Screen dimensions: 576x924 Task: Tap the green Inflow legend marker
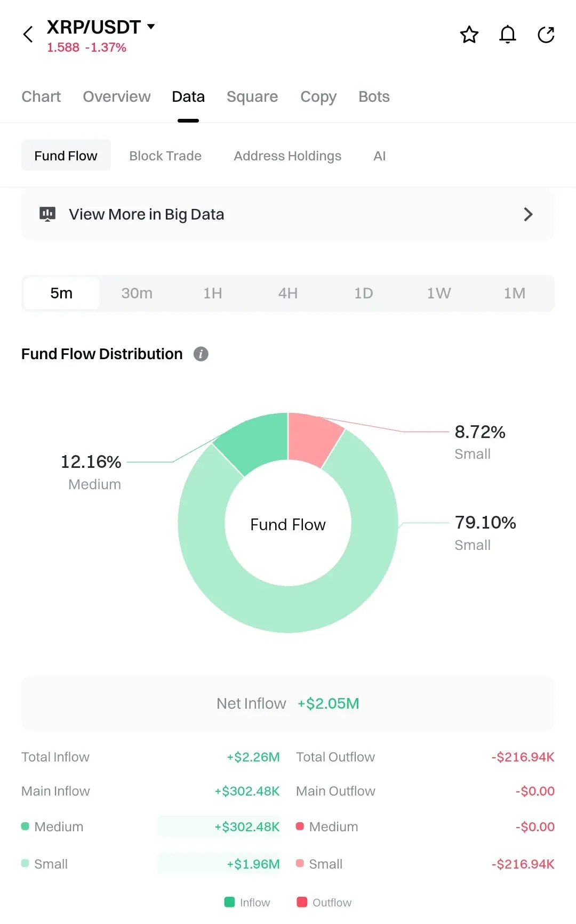[230, 902]
